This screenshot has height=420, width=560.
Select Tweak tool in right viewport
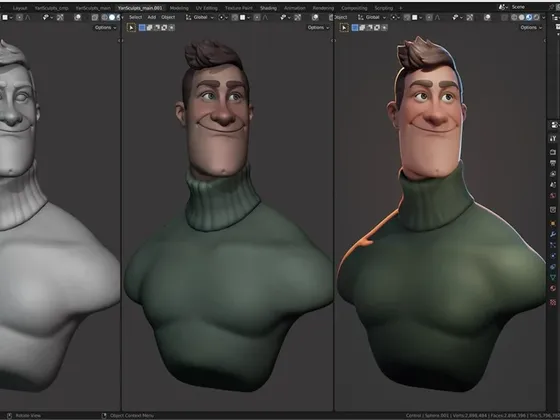(x=344, y=28)
